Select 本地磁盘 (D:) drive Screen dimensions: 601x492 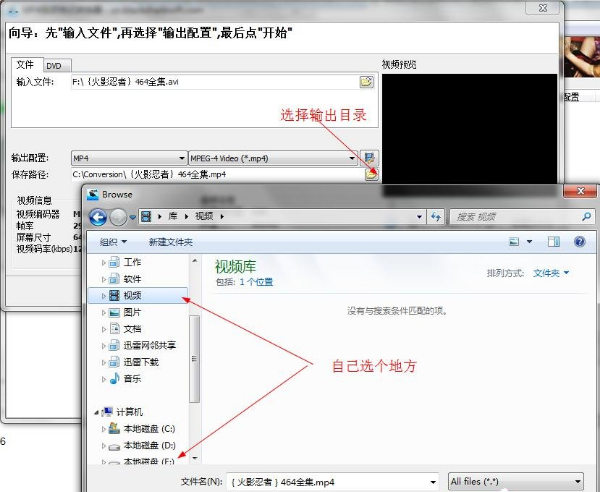(x=149, y=445)
